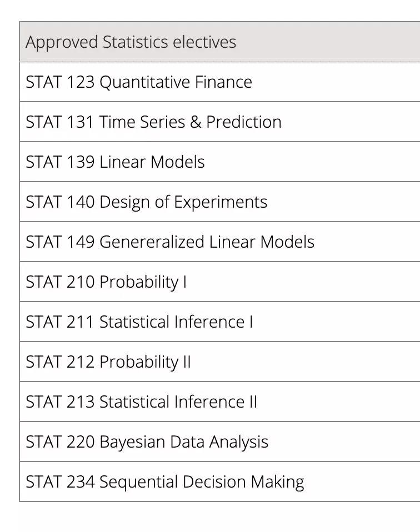Image resolution: width=420 pixels, height=532 pixels.
Task: Choose STAT 213 Statistical Inference II
Action: point(220,401)
